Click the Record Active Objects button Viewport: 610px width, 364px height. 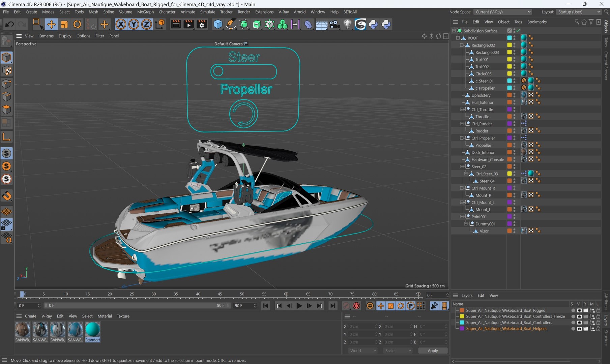[x=346, y=306]
